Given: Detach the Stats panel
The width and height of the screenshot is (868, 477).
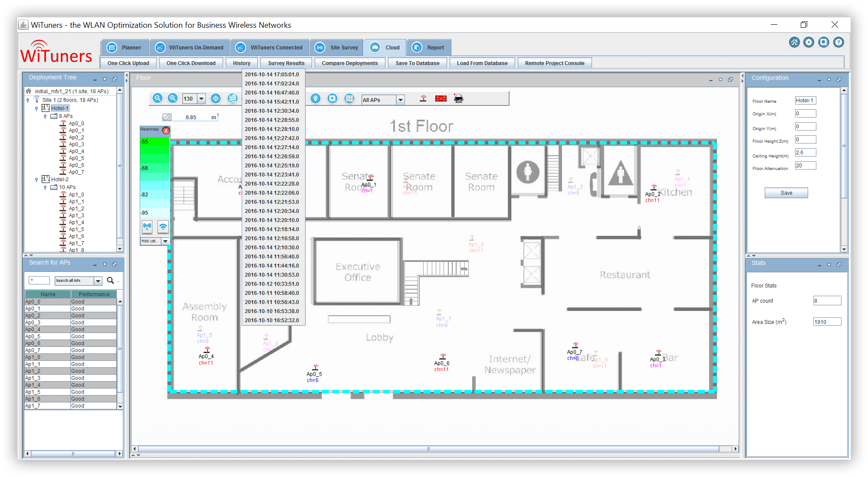Looking at the screenshot, I should (839, 265).
